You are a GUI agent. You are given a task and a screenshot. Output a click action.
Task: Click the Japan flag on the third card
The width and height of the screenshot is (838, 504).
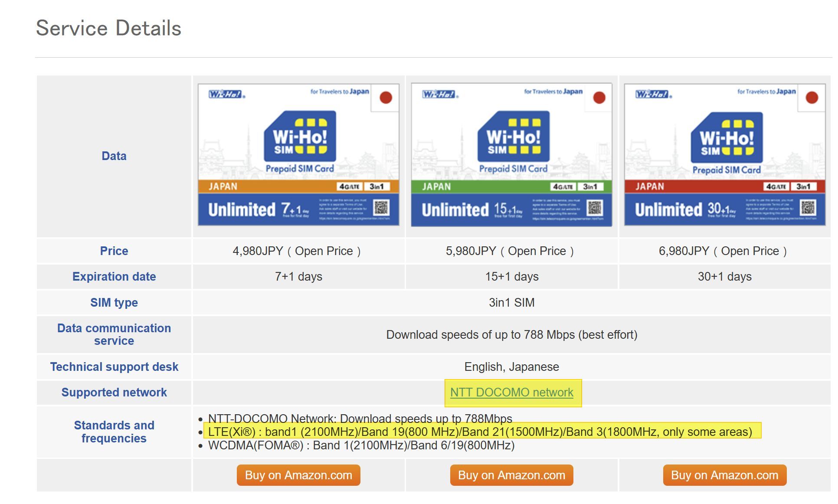click(812, 98)
